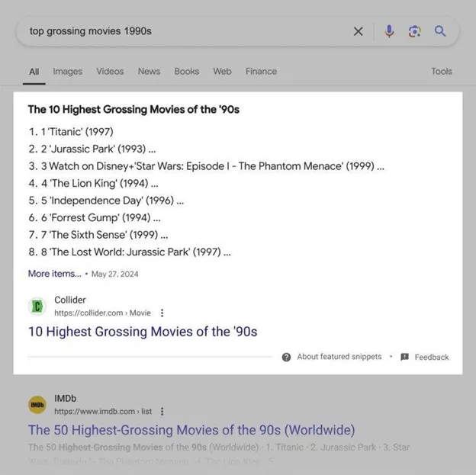Open the IMDb result three-dot menu
Viewport: 476px width, 475px height.
(162, 412)
